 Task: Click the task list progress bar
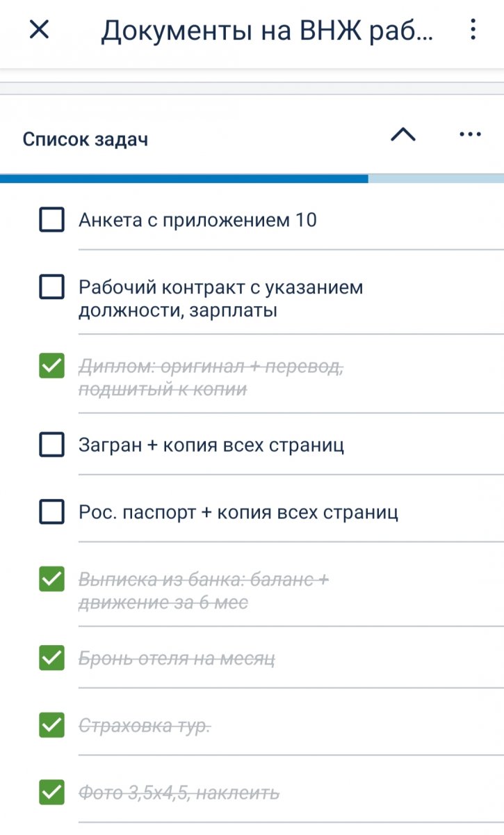click(252, 179)
